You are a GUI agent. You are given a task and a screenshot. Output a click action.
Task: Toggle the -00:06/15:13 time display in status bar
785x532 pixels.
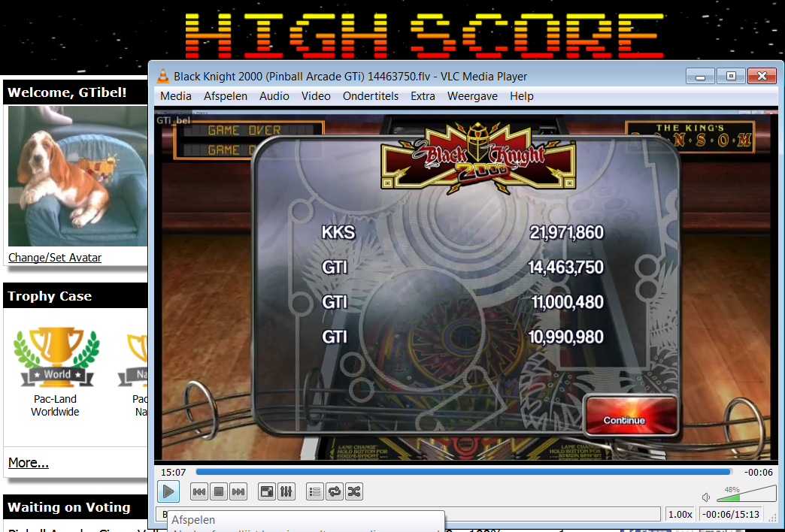pos(731,514)
